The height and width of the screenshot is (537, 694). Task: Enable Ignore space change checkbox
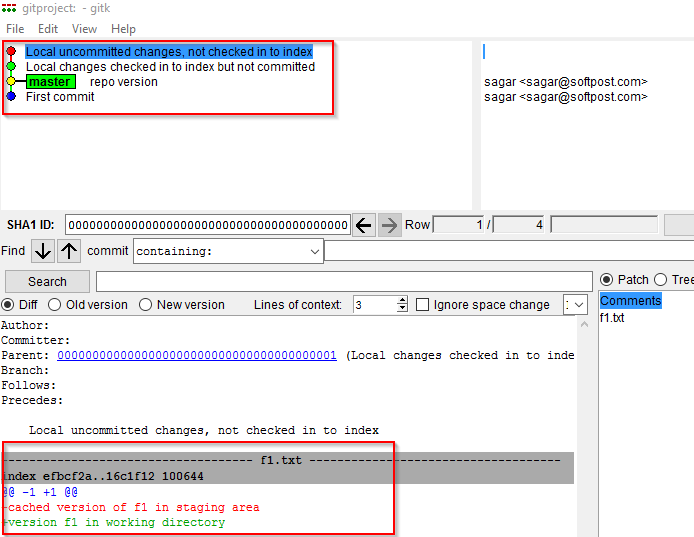pyautogui.click(x=423, y=305)
